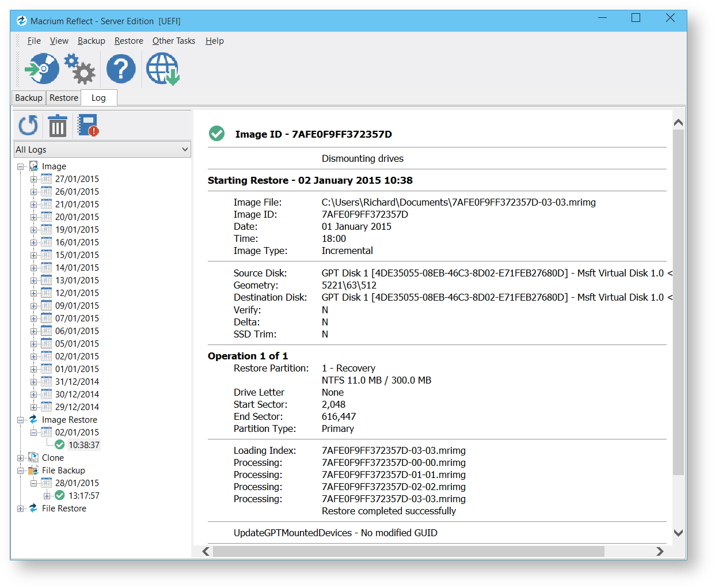Click the green check beside 13:17:57 entry

coord(59,495)
